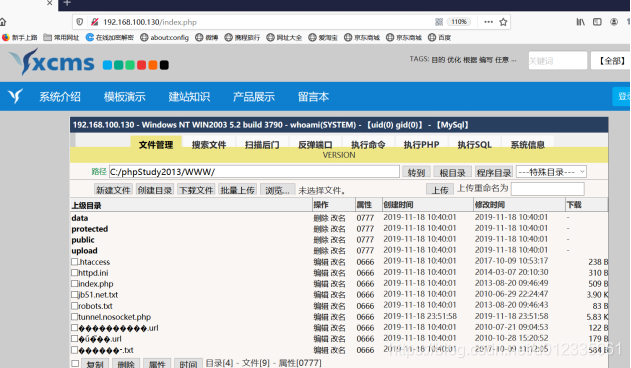Switch to the 执行PHP tab
631x368 pixels.
point(421,145)
